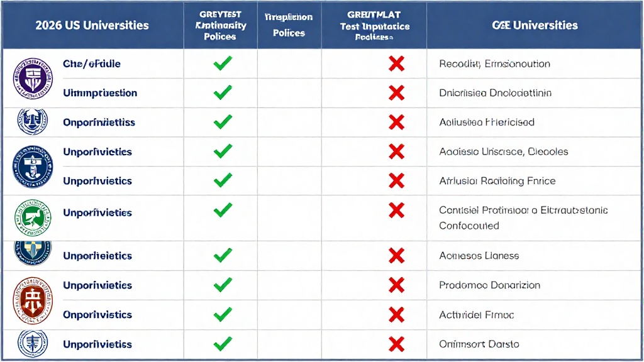Click the Dnlorisiea Dnolodettinin entry
Screen dimensions: 644x362
click(x=495, y=93)
